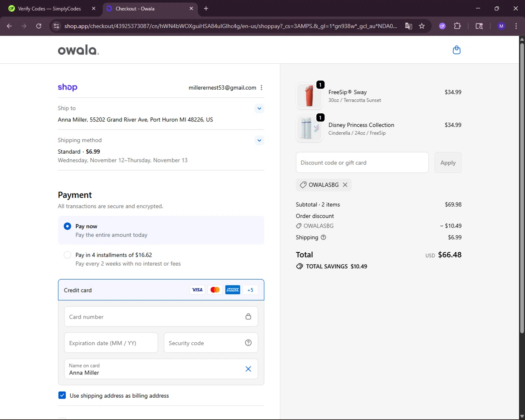Clear the Name on card field
The height and width of the screenshot is (420, 525).
pos(248,369)
